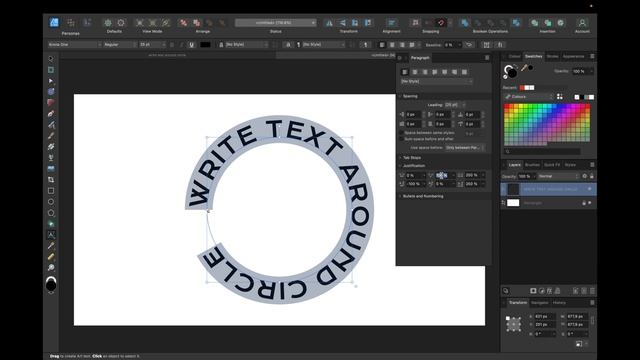Toggle underline text formatting
Image resolution: width=640 pixels, height=360 pixels.
pos(191,44)
